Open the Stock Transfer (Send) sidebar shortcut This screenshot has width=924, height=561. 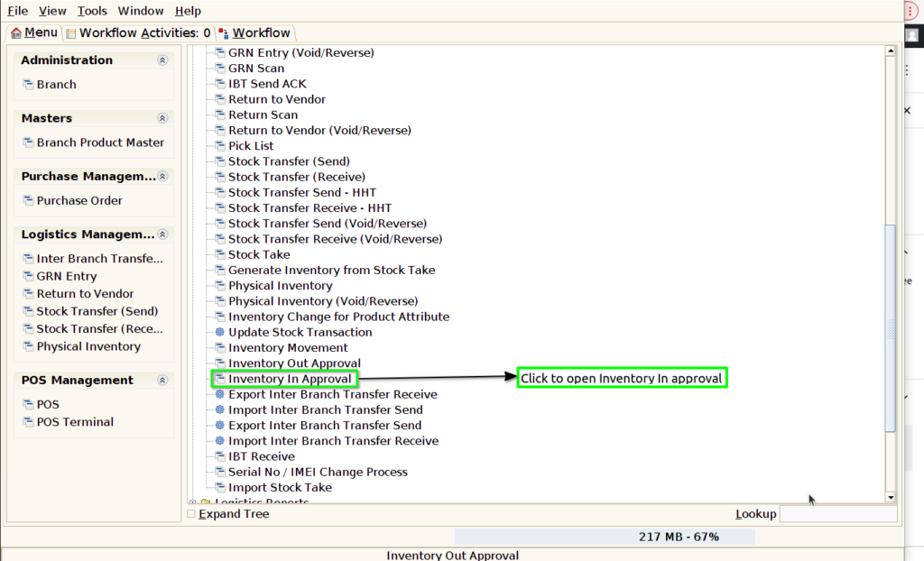click(97, 311)
